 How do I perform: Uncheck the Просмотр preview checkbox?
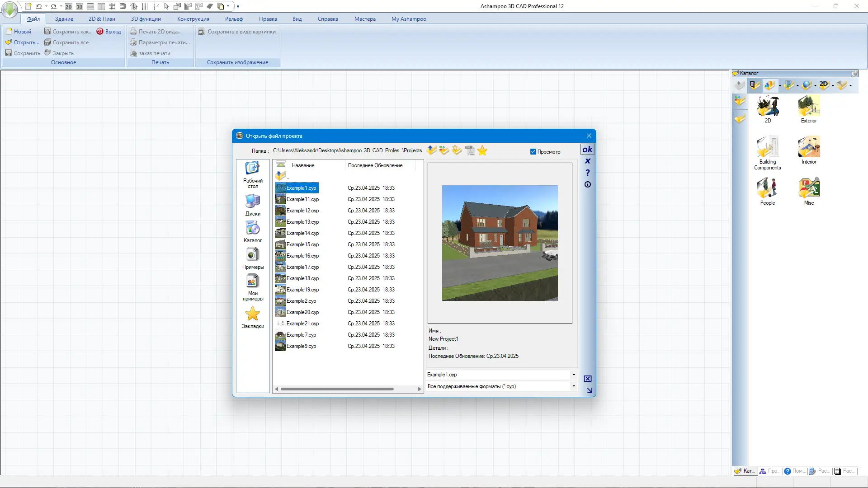coord(533,152)
